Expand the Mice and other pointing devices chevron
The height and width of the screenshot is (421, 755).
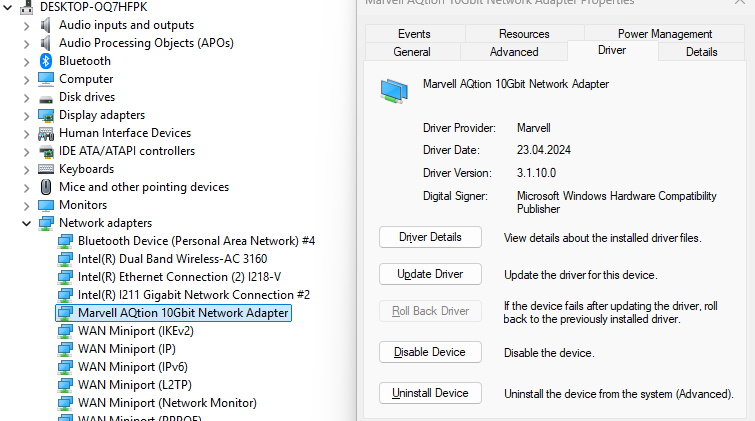pyautogui.click(x=26, y=188)
